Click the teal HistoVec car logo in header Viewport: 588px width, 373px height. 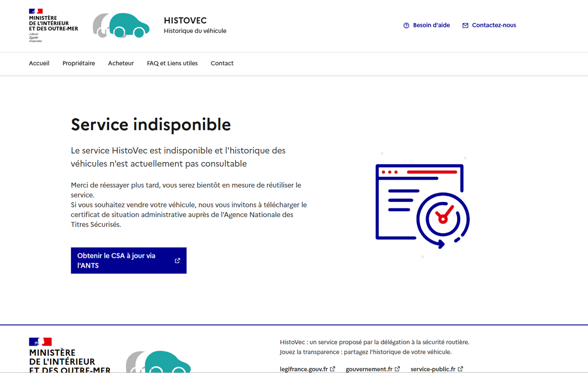[122, 25]
